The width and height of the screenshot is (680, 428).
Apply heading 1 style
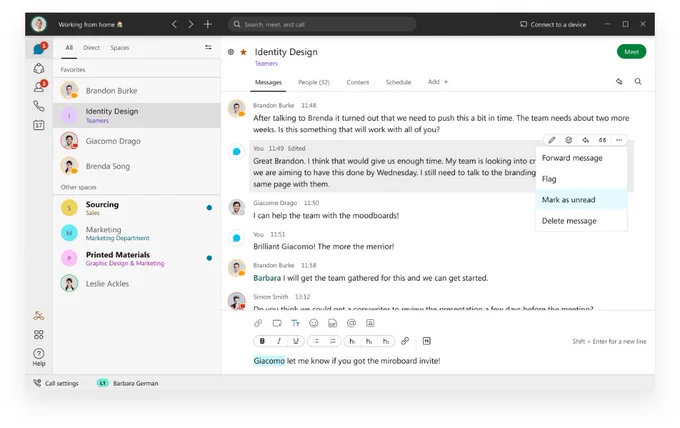(x=352, y=341)
